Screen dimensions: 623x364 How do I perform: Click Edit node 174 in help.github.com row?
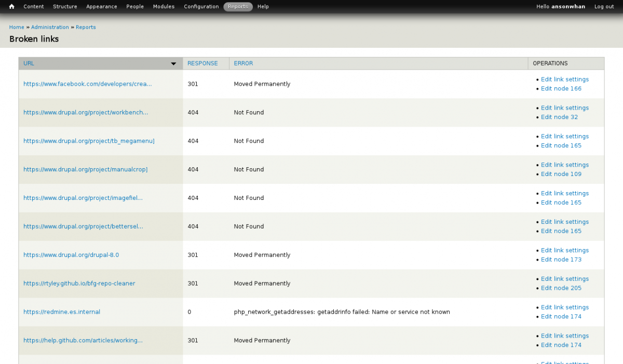(x=561, y=346)
